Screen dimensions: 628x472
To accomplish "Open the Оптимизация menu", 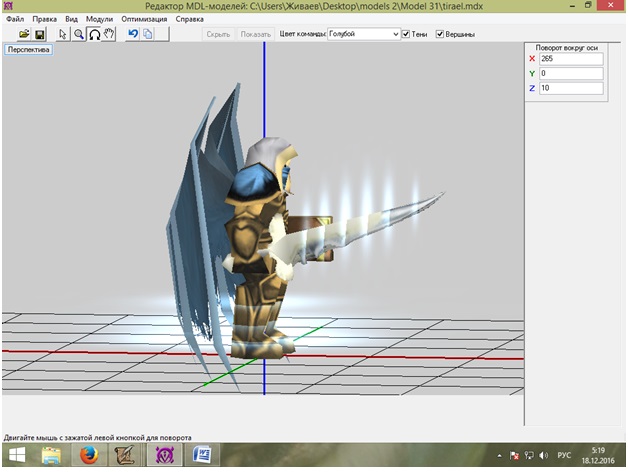I will 144,19.
